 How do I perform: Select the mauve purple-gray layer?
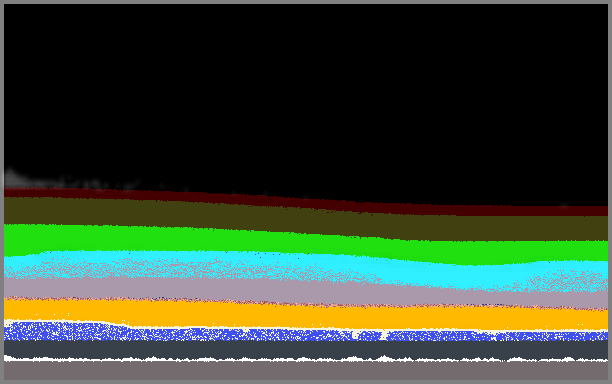pyautogui.click(x=306, y=293)
